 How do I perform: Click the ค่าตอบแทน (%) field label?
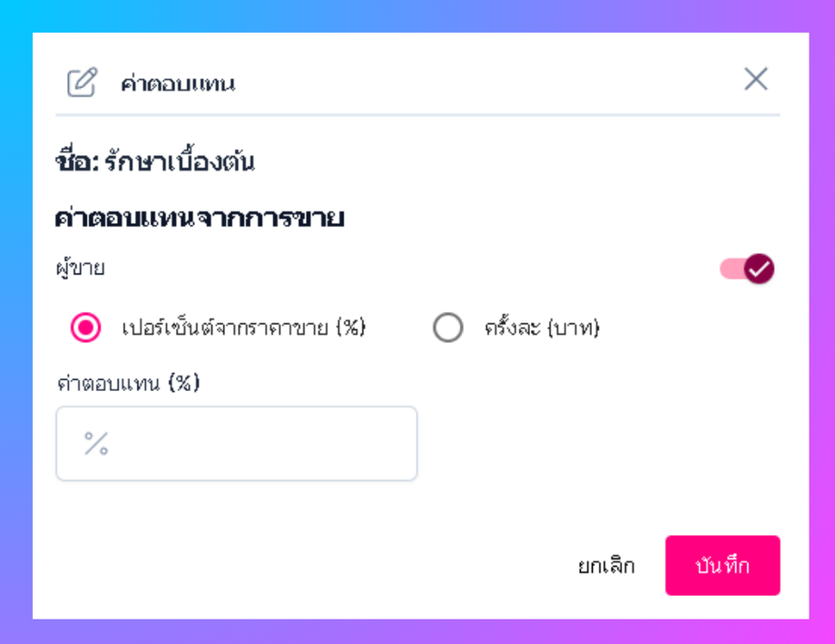pyautogui.click(x=127, y=383)
